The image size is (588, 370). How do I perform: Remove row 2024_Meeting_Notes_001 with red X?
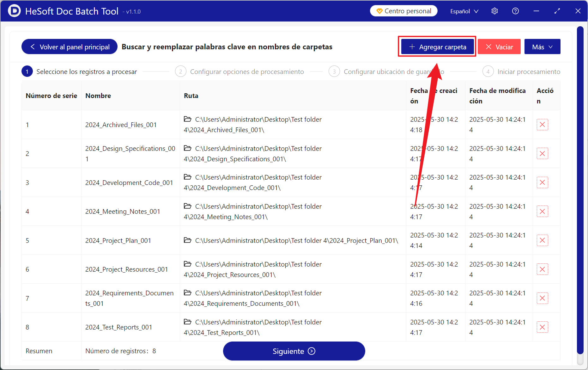tap(542, 211)
